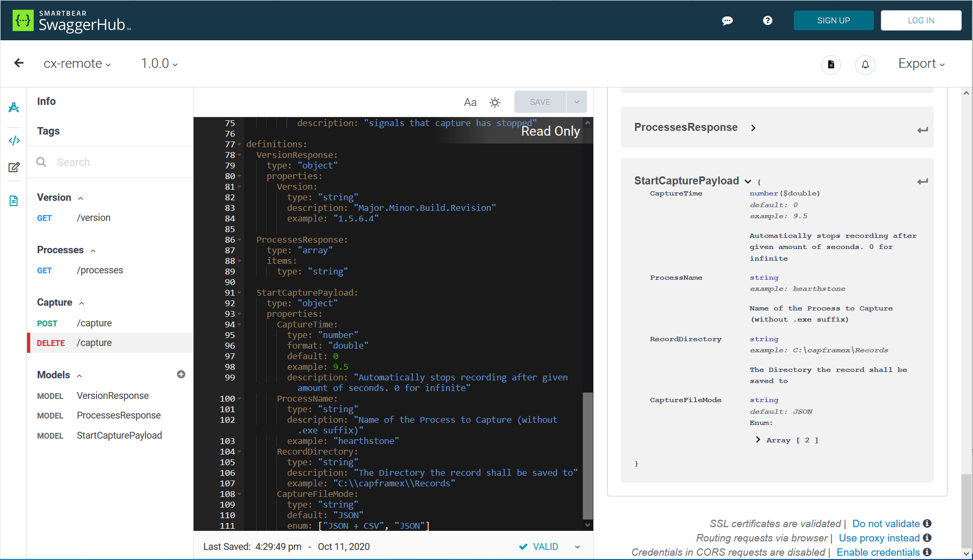Open the edit pencil sidebar icon

tap(14, 167)
